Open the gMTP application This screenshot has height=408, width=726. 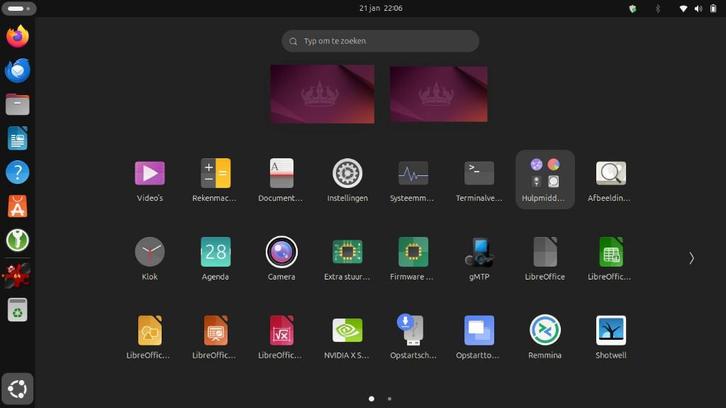pyautogui.click(x=479, y=252)
